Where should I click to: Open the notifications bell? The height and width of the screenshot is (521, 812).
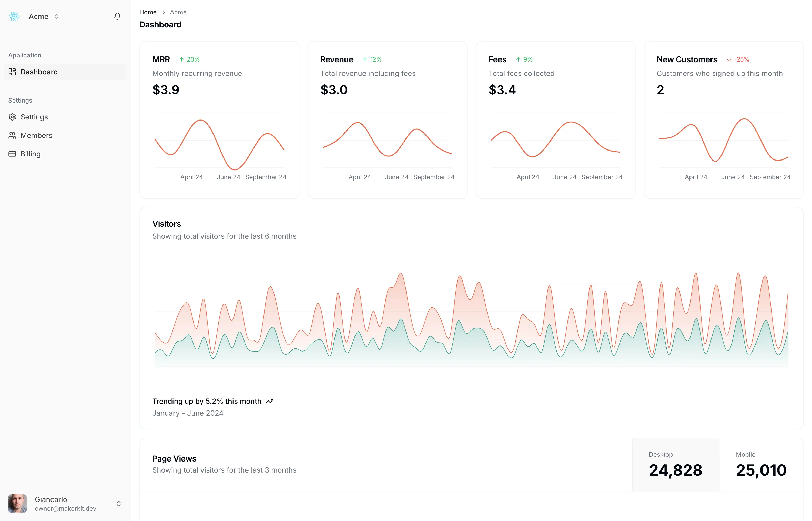pyautogui.click(x=117, y=16)
